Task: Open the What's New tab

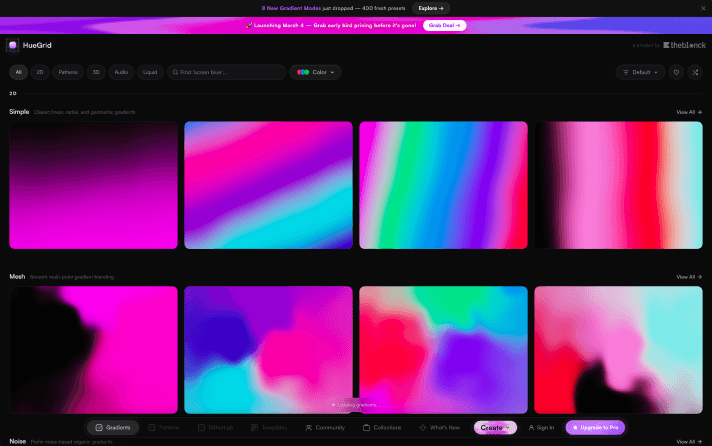Action: coord(440,427)
